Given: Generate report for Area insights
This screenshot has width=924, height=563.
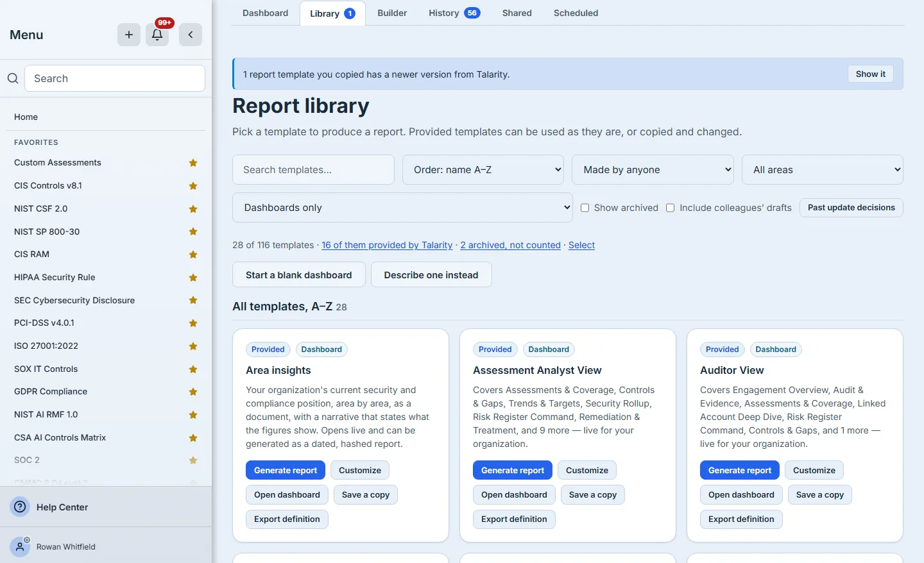Looking at the screenshot, I should [286, 470].
